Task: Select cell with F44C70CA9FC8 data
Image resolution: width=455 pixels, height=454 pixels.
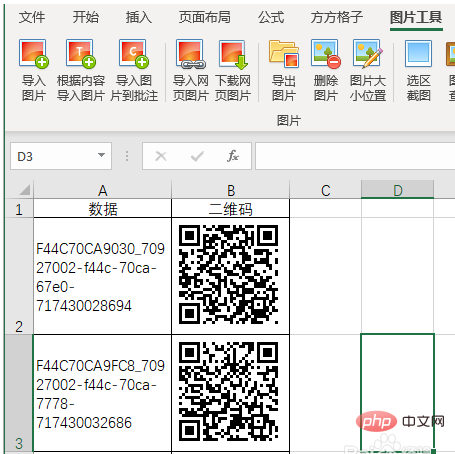Action: [102, 393]
